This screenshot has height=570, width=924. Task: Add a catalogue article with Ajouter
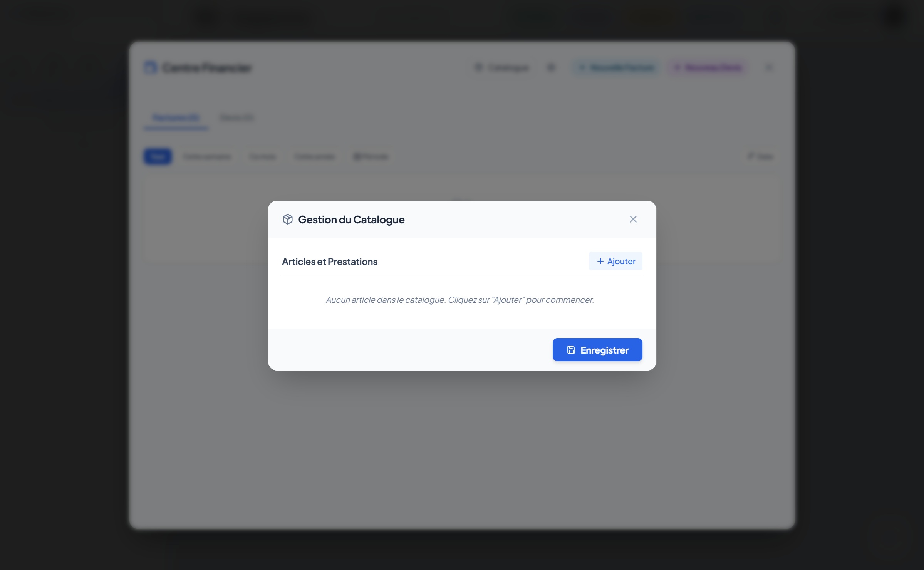point(615,261)
